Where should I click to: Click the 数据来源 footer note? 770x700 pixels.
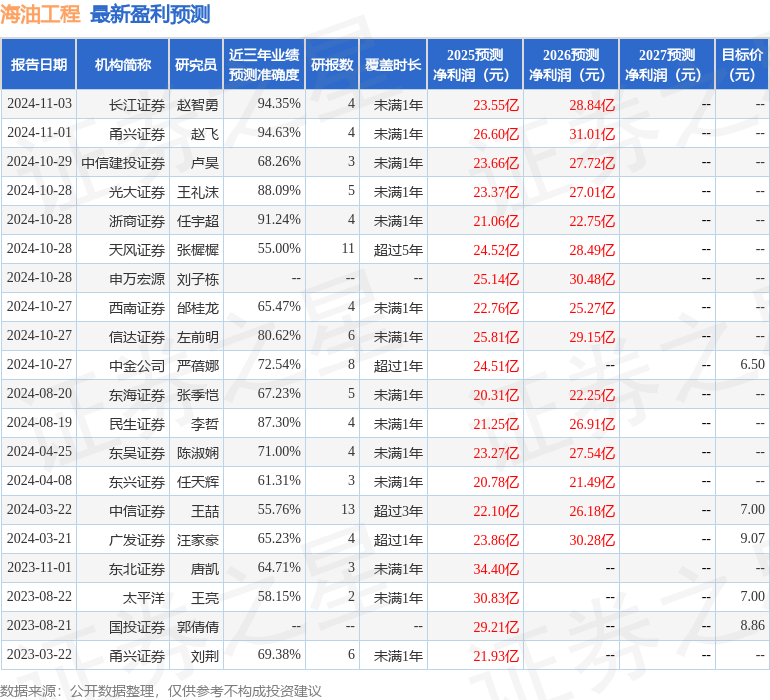(161, 691)
